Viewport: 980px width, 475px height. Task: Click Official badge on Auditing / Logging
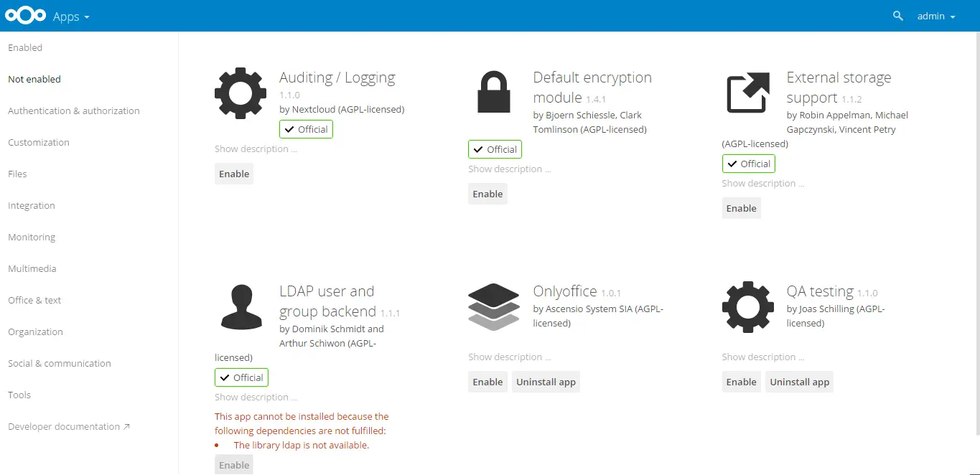point(306,129)
